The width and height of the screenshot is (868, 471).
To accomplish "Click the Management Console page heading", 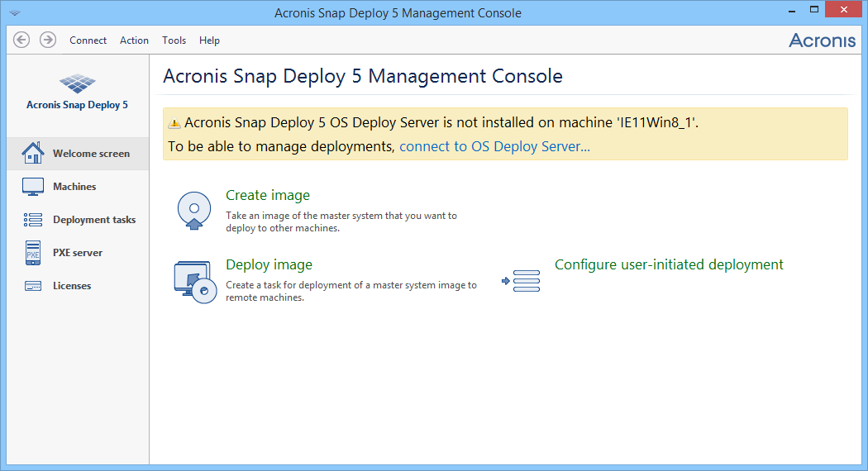I will 363,76.
